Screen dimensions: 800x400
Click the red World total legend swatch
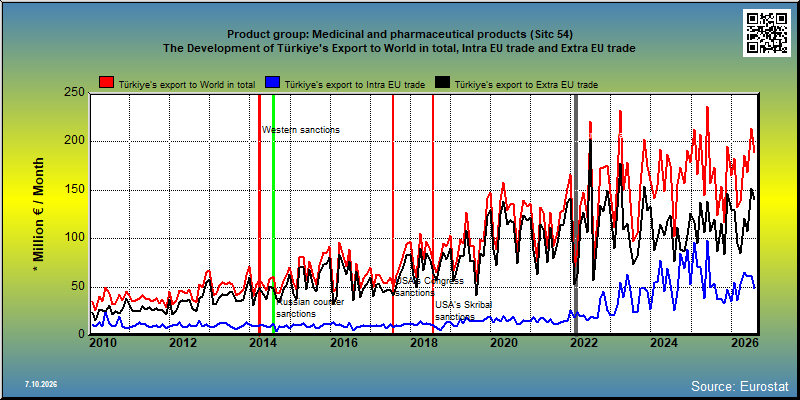click(107, 83)
